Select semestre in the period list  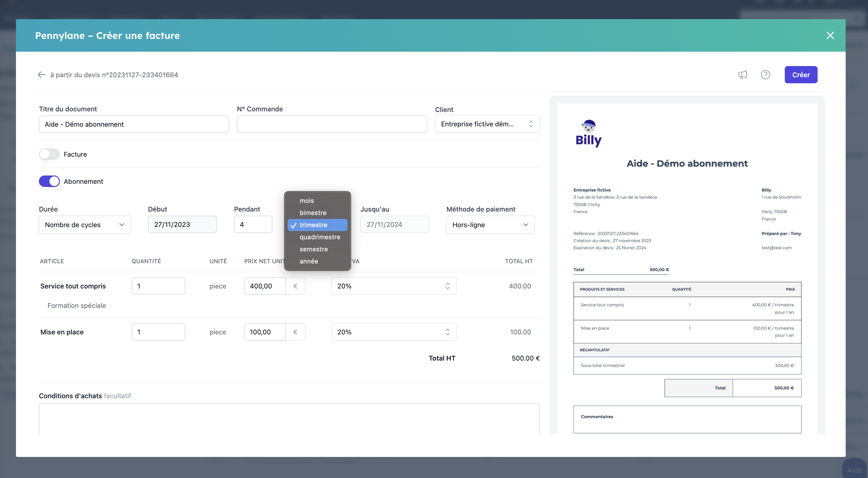click(x=317, y=249)
